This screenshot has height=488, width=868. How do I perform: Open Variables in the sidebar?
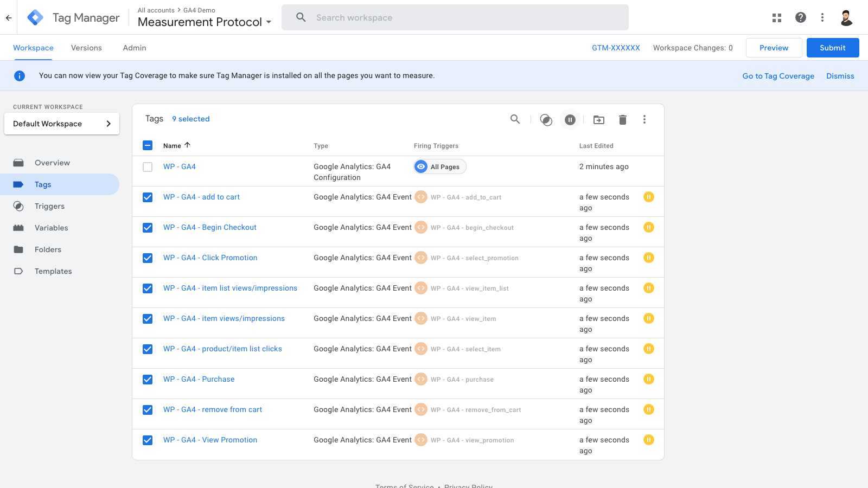[60, 228]
